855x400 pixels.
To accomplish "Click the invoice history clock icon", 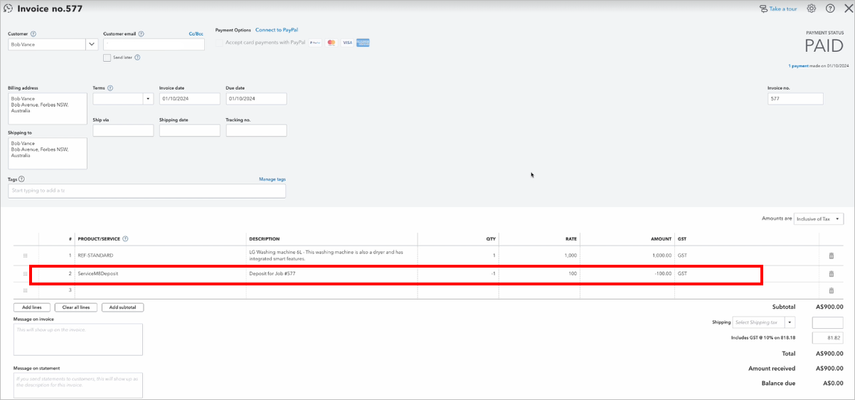I will click(x=8, y=9).
